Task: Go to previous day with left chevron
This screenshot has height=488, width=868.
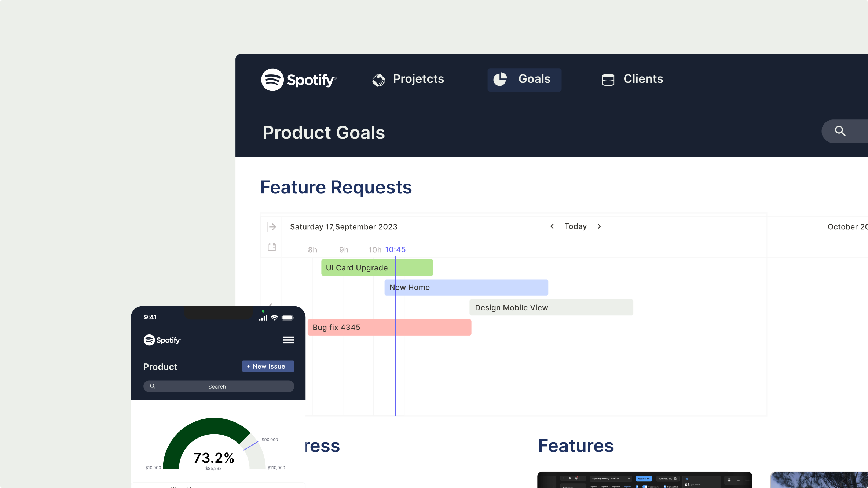Action: point(552,226)
